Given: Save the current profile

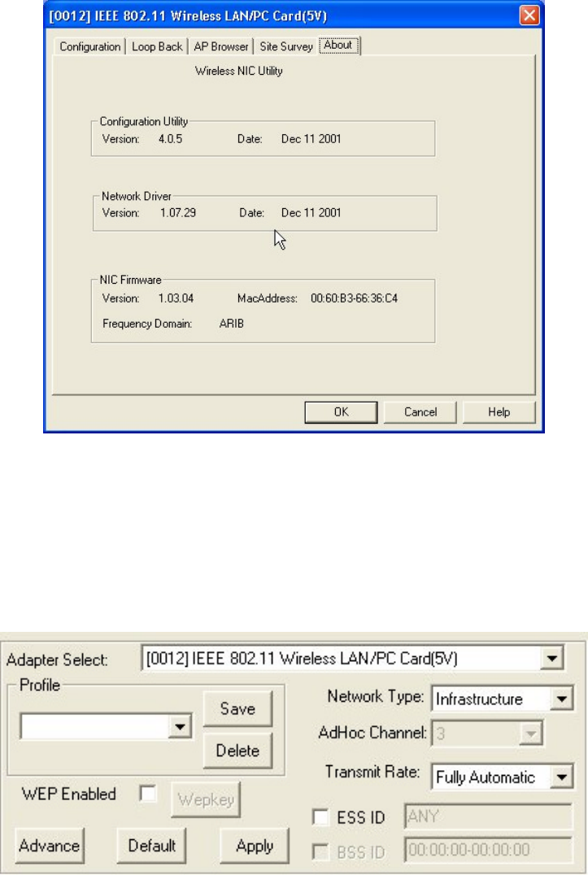Looking at the screenshot, I should [x=237, y=709].
